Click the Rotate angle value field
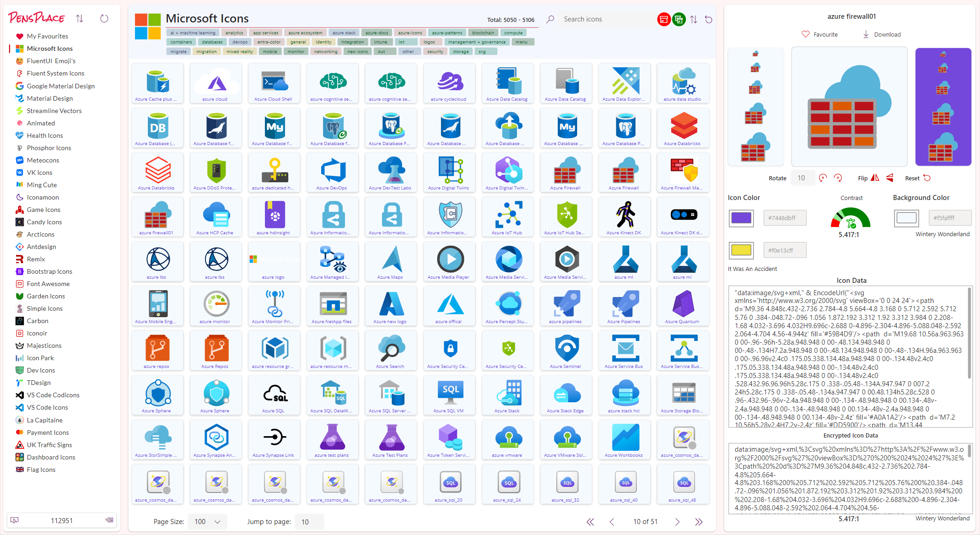This screenshot has width=980, height=535. (x=803, y=178)
